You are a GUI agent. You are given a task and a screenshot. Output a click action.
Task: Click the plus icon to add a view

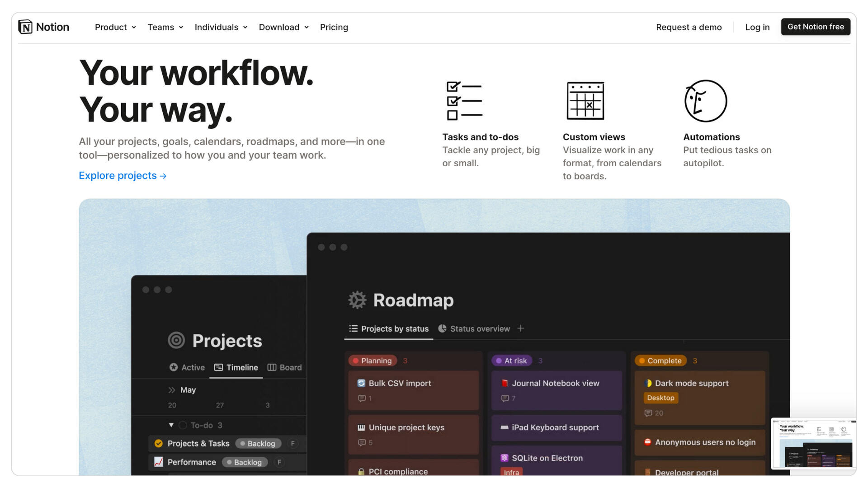click(521, 328)
